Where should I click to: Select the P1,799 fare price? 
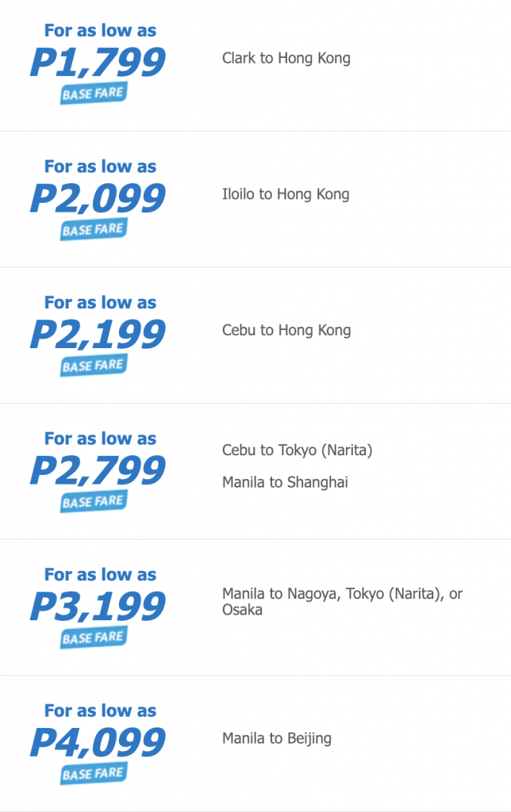coord(98,63)
